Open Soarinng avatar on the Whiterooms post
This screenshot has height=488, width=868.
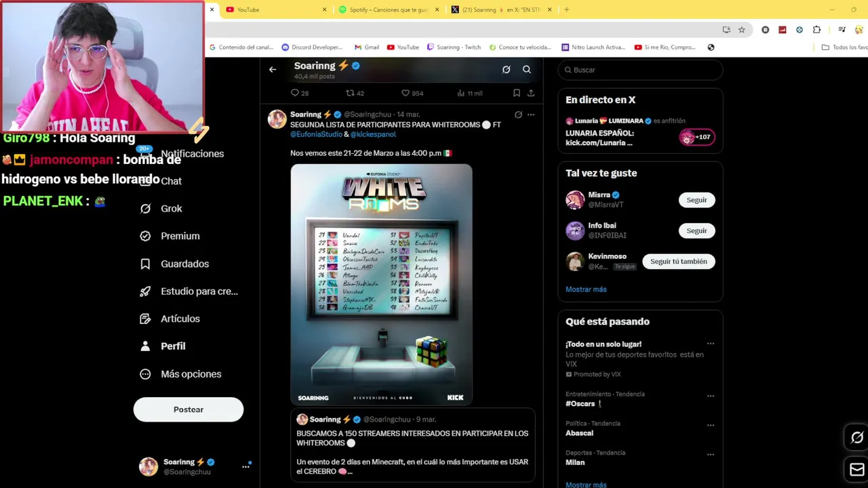[277, 119]
